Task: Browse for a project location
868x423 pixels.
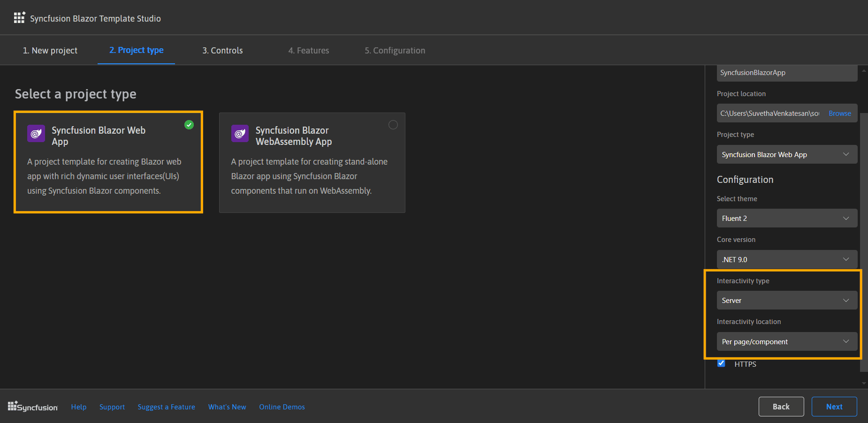Action: tap(839, 113)
